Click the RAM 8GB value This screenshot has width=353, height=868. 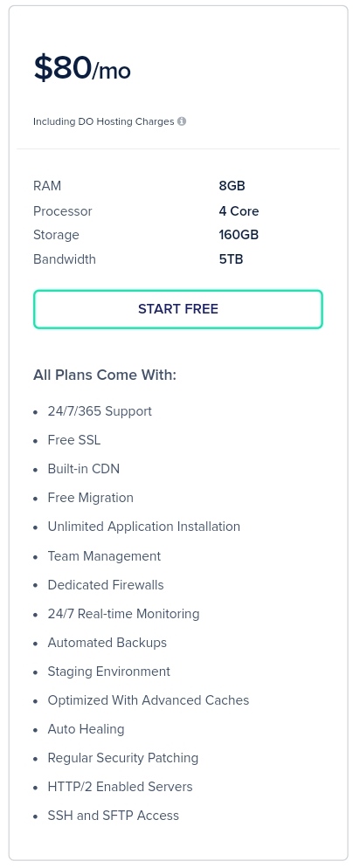[232, 186]
